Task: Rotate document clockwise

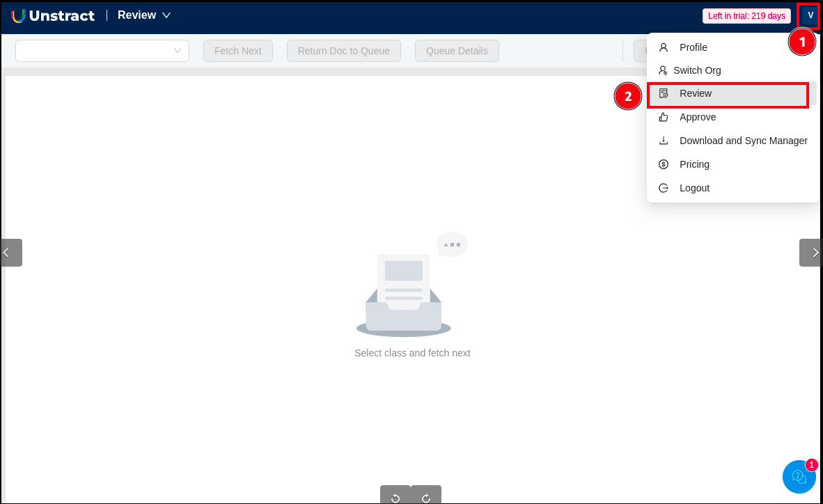Action: point(426,497)
